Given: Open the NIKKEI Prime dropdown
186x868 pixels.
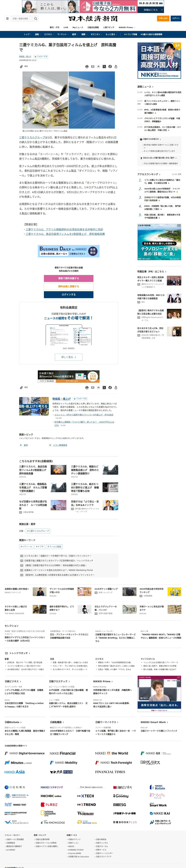Looking at the screenshot, I should (127, 27).
